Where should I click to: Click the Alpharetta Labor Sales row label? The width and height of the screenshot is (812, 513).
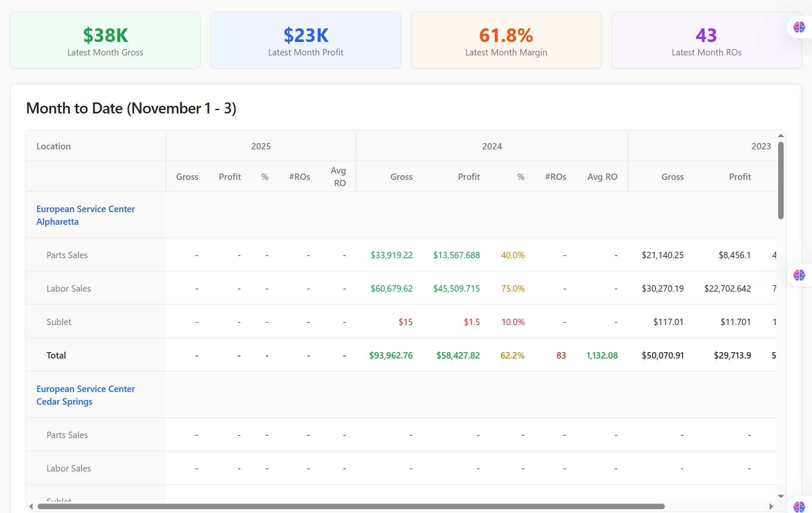tap(69, 288)
